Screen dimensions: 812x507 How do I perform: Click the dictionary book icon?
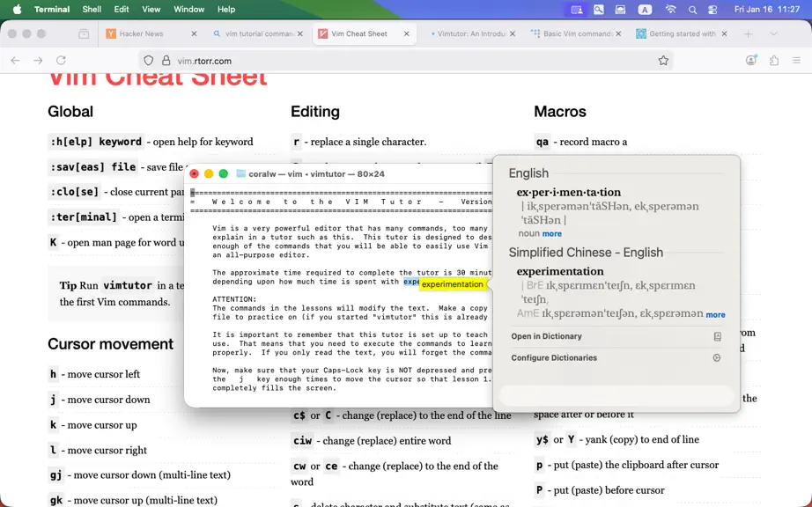[717, 337]
